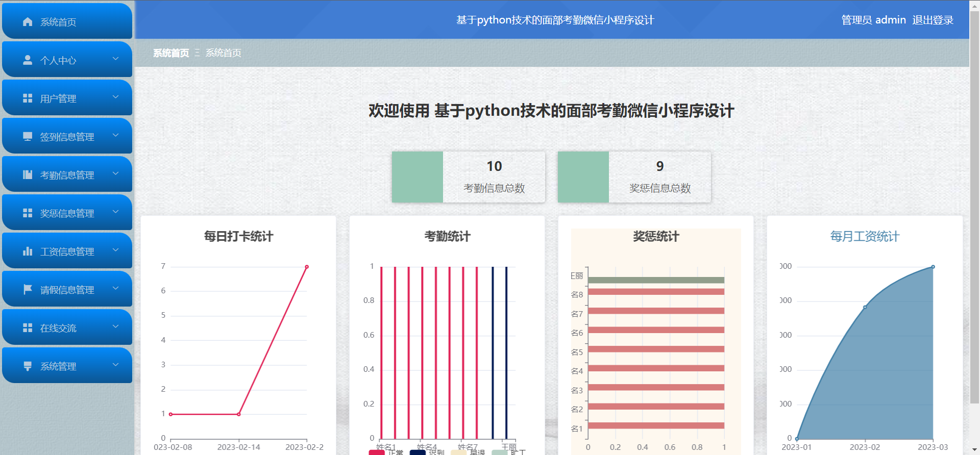980x455 pixels.
Task: Click the grid icon for 用户管理
Action: pos(28,98)
